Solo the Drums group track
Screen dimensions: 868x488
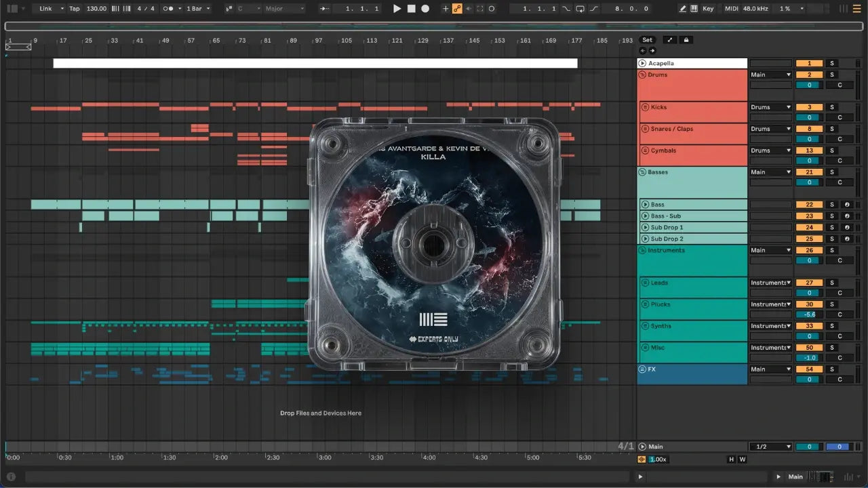pyautogui.click(x=832, y=75)
